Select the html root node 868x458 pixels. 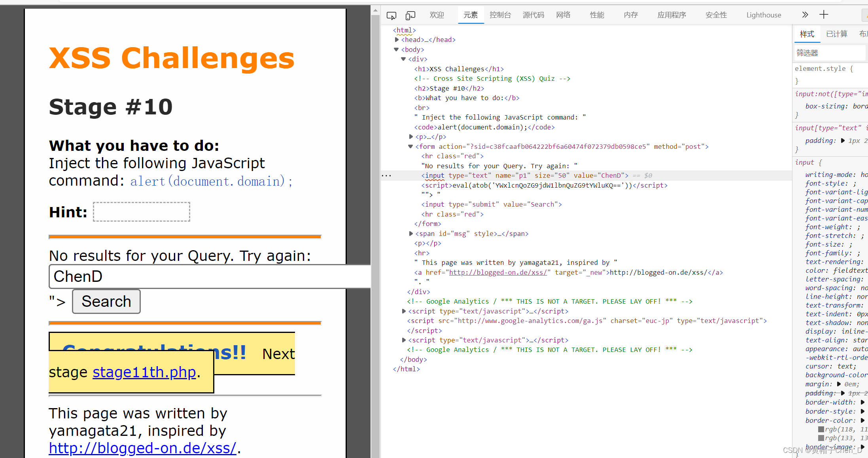[x=404, y=30]
